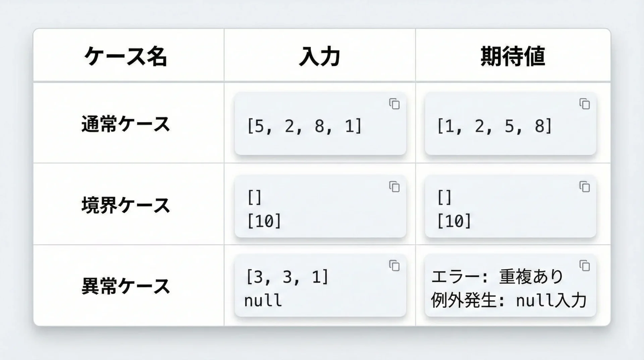
Task: Click the 例外発生: null入力 text
Action: (x=508, y=301)
